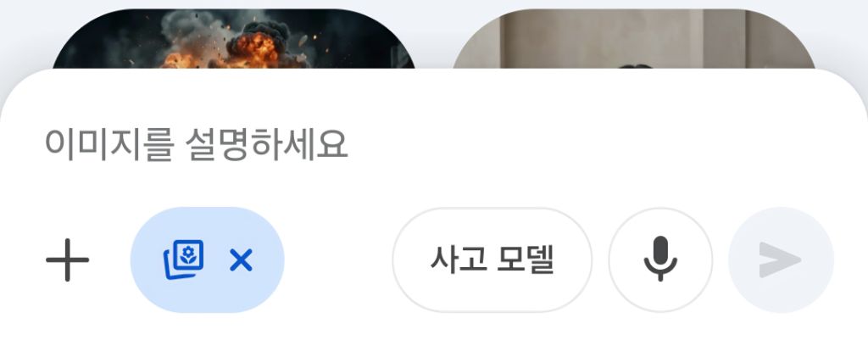Submit the prompt with the send button

(781, 259)
